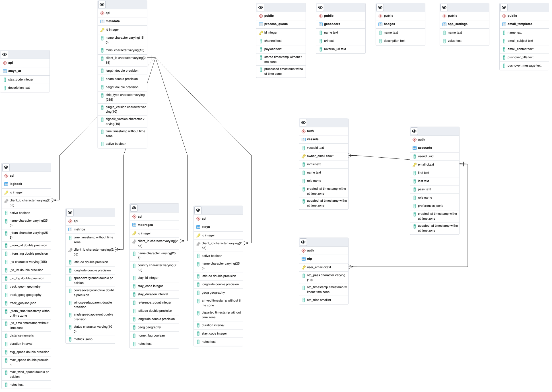The height and width of the screenshot is (392, 552).
Task: Click the foreign key icon of logbook client_id
Action: tap(6, 201)
